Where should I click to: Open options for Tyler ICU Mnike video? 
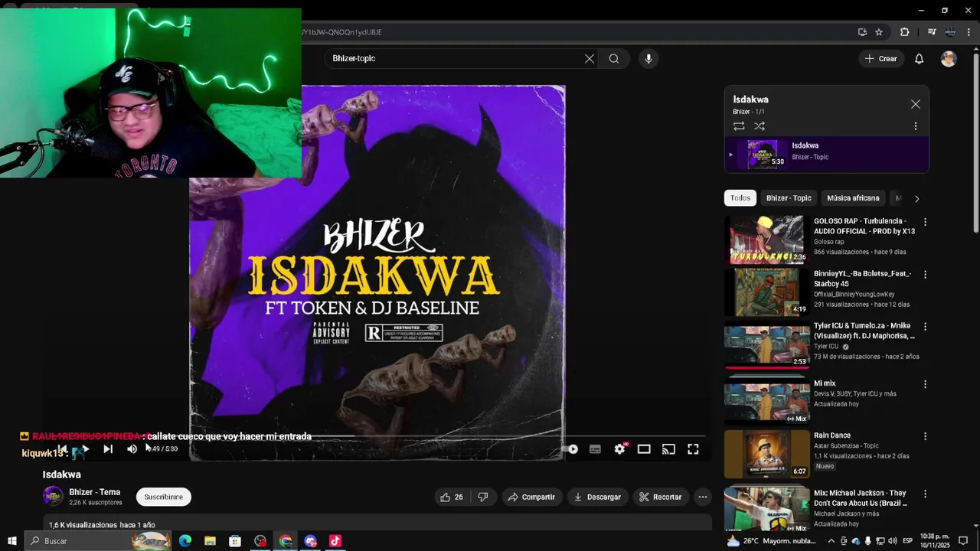tap(925, 326)
